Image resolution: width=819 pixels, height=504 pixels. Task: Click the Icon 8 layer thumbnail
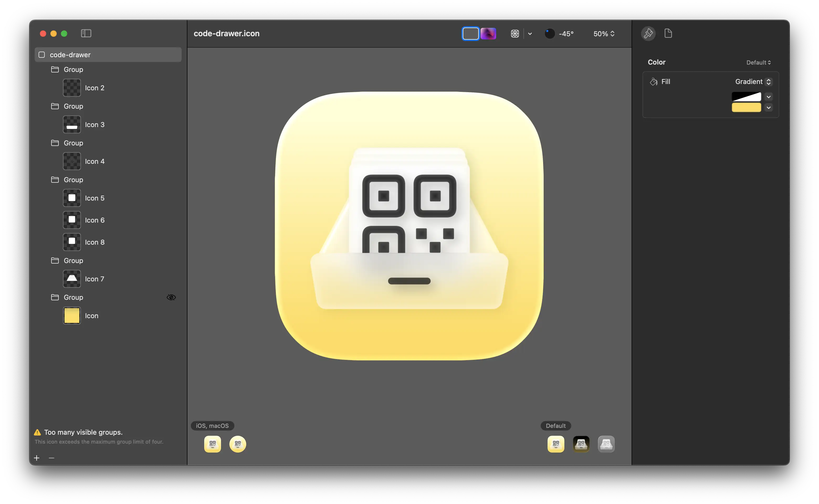(x=72, y=242)
